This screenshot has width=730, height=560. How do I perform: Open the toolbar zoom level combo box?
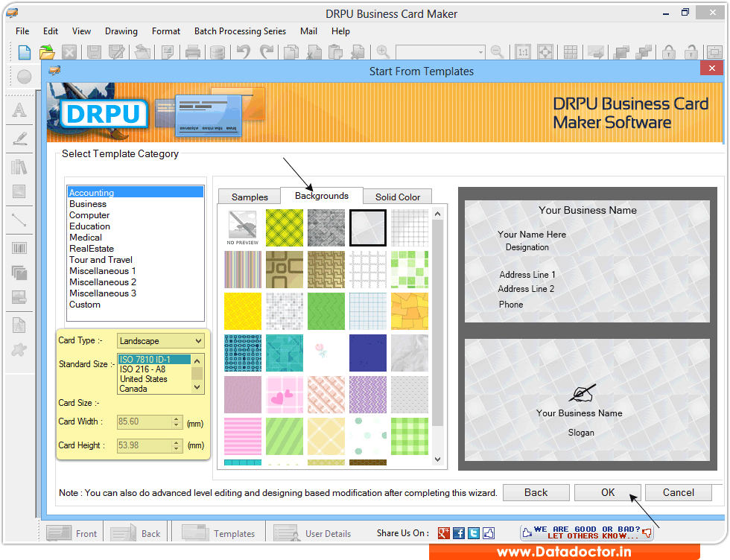pyautogui.click(x=440, y=52)
